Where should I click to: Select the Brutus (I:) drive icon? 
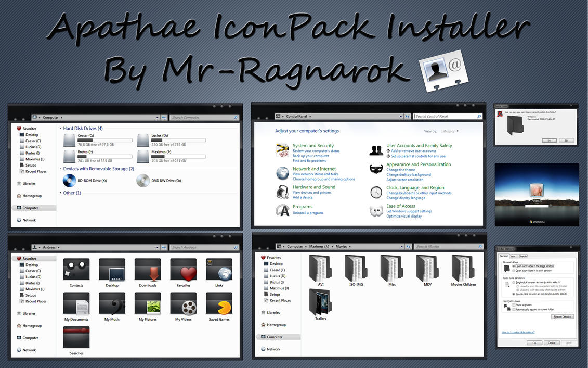click(x=69, y=157)
